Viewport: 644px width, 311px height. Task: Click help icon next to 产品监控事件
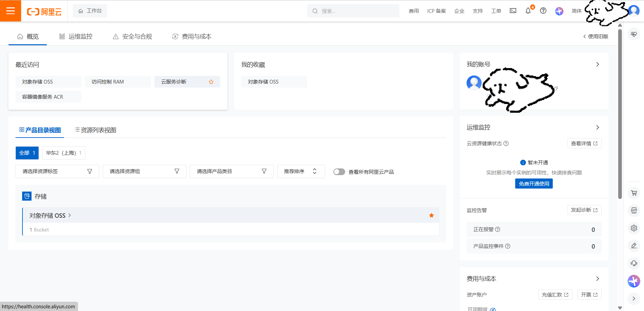[508, 246]
